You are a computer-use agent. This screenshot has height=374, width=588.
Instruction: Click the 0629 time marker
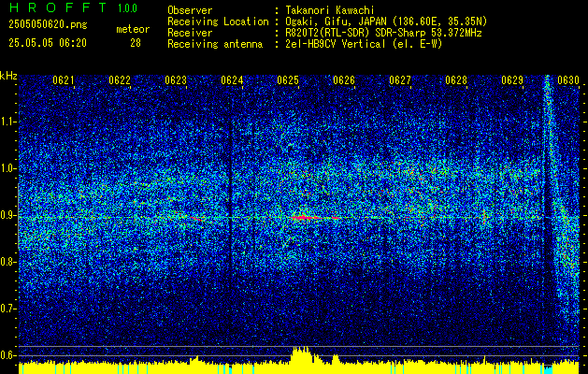coord(512,80)
